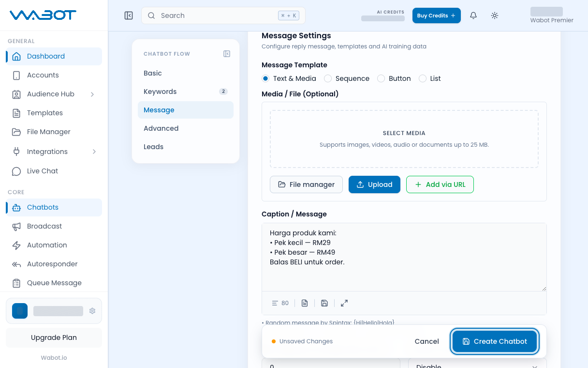
Task: Click Cancel in the unsaved changes bar
Action: coord(427,341)
